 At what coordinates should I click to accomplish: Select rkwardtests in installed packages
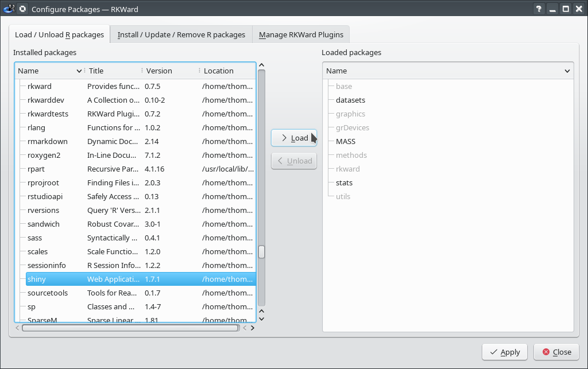141,114
